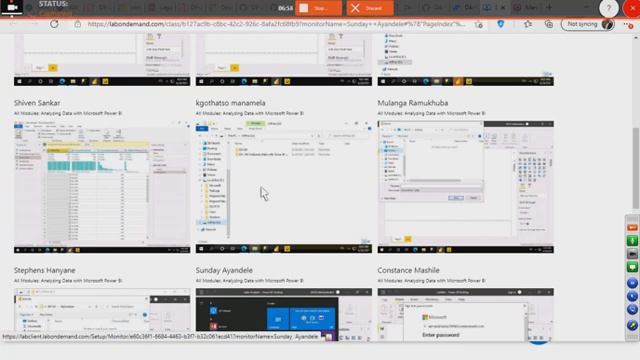640x360 pixels.
Task: Toggle the green screen-share button in side panel
Action: [632, 267]
